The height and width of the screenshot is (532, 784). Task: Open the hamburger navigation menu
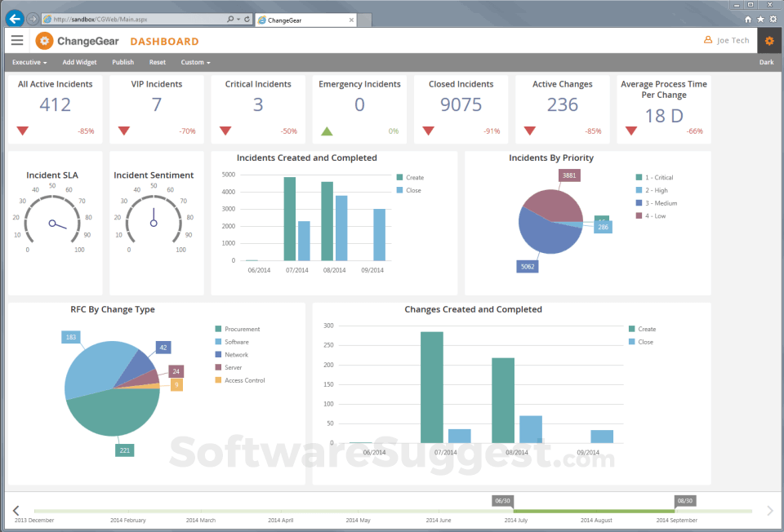[17, 41]
